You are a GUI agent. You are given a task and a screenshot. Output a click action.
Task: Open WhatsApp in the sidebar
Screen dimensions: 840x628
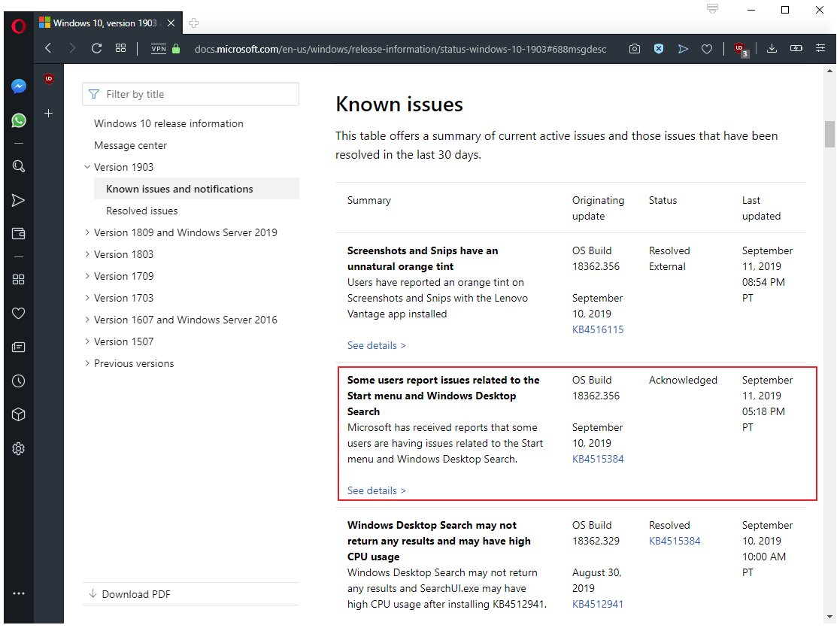[18, 120]
